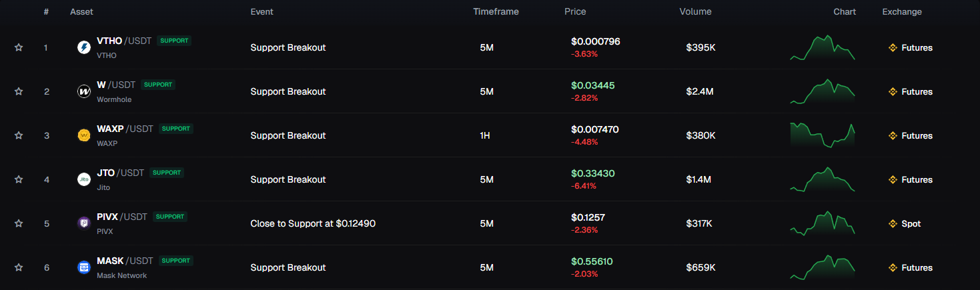Mark MASK/USDT as a favorite

pos(19,267)
